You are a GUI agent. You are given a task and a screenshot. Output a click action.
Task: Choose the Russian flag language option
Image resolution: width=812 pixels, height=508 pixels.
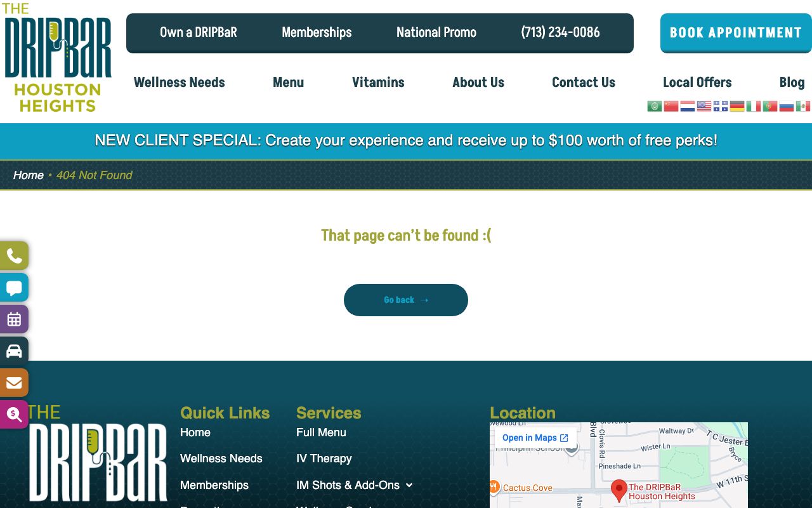click(787, 106)
